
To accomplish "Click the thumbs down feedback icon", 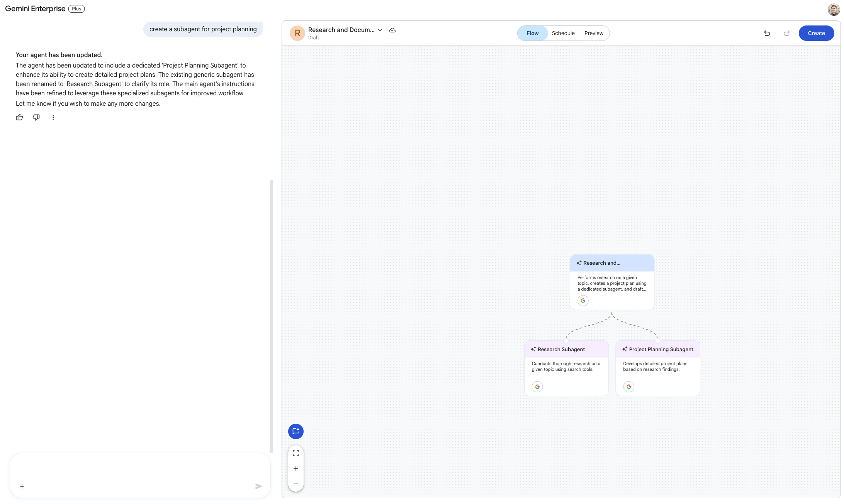I will pyautogui.click(x=36, y=117).
